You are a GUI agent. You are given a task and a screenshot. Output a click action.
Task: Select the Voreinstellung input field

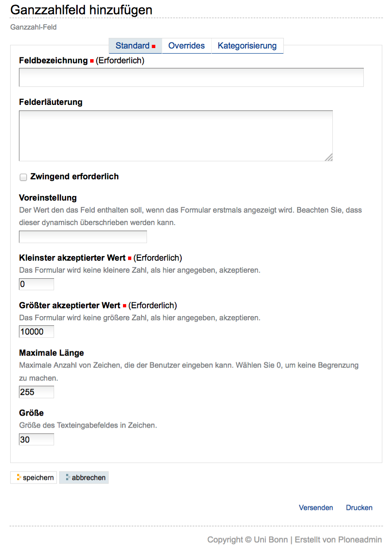tap(83, 237)
